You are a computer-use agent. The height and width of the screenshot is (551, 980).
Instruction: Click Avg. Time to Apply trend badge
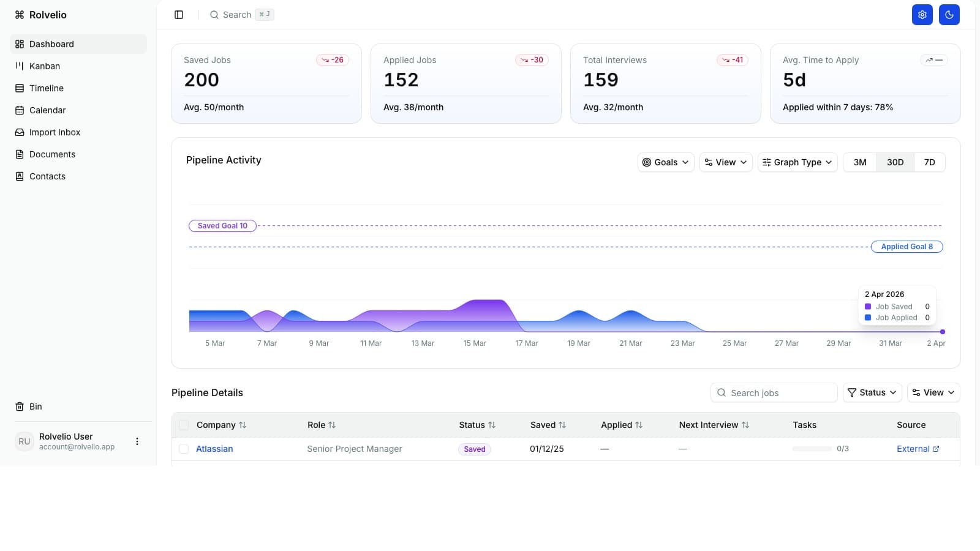[x=934, y=60]
